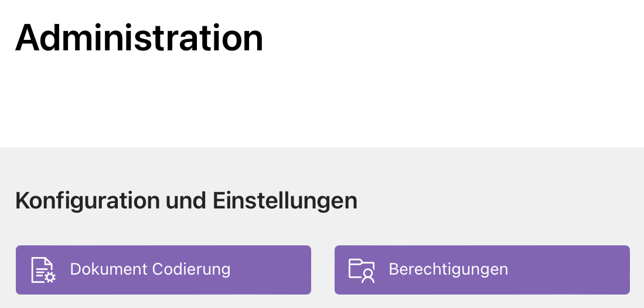
Task: Select the purple Berechtigungen tile
Action: (482, 270)
